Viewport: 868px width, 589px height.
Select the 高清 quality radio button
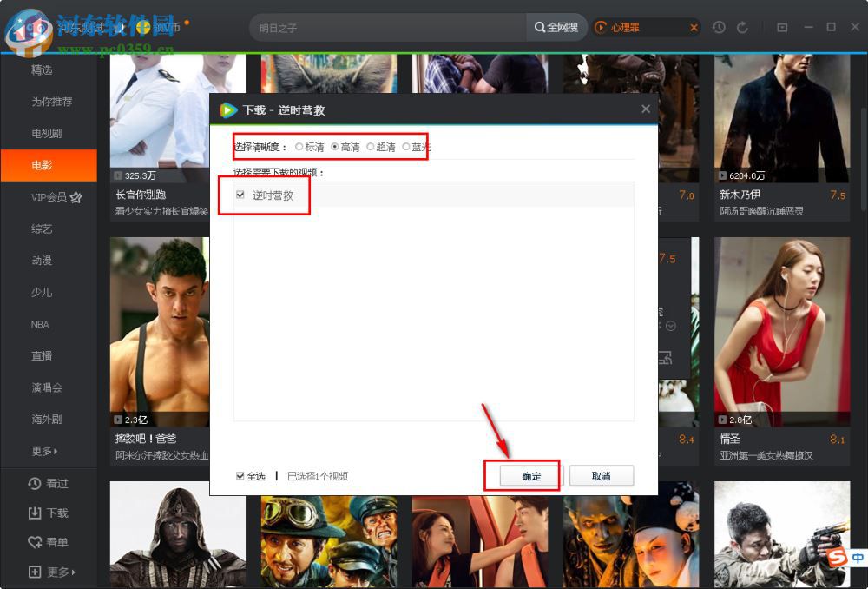[335, 147]
